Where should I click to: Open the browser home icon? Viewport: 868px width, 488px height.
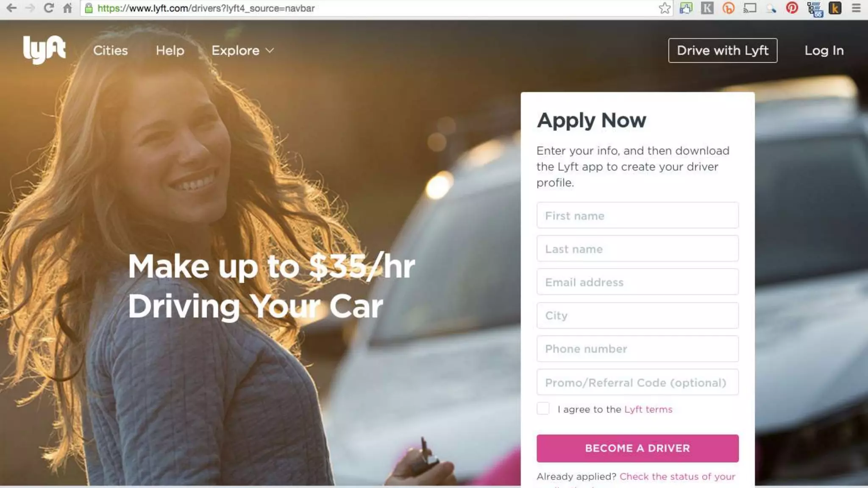pyautogui.click(x=67, y=8)
